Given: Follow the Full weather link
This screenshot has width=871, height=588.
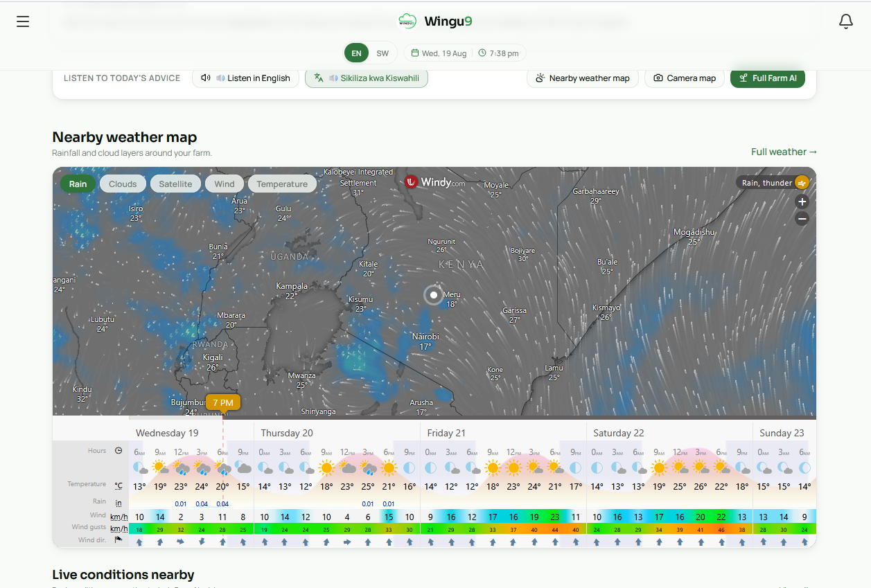Looking at the screenshot, I should coord(784,152).
